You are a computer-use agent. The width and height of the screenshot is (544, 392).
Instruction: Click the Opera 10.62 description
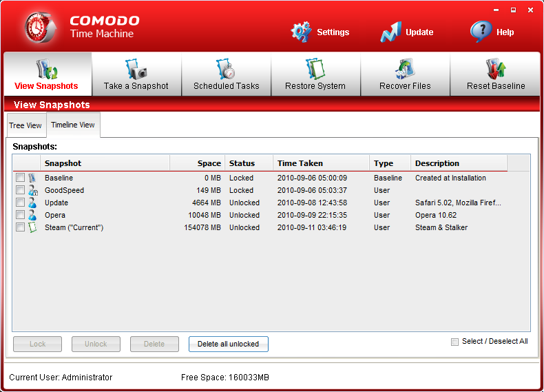(436, 215)
